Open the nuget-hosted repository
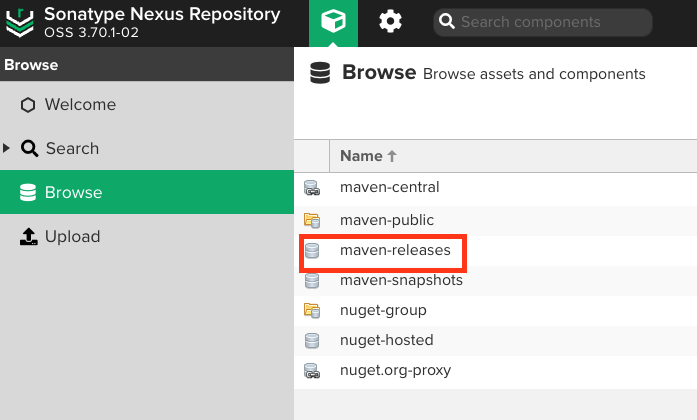Image resolution: width=697 pixels, height=420 pixels. 386,340
